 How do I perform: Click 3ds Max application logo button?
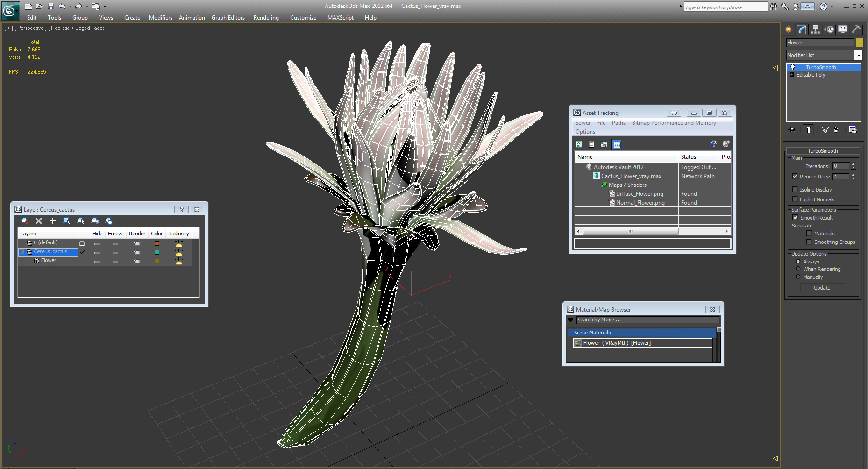(10, 10)
